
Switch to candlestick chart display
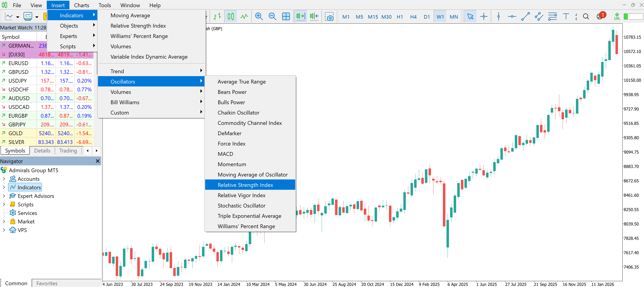(x=231, y=17)
